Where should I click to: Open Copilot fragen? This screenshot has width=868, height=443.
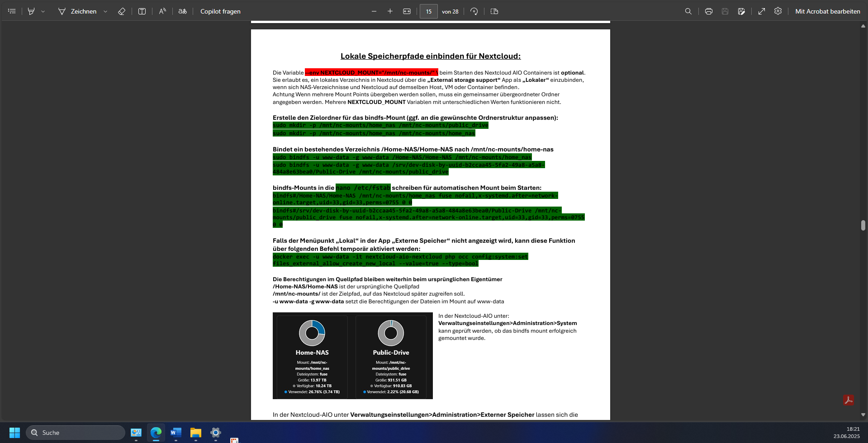pos(220,11)
